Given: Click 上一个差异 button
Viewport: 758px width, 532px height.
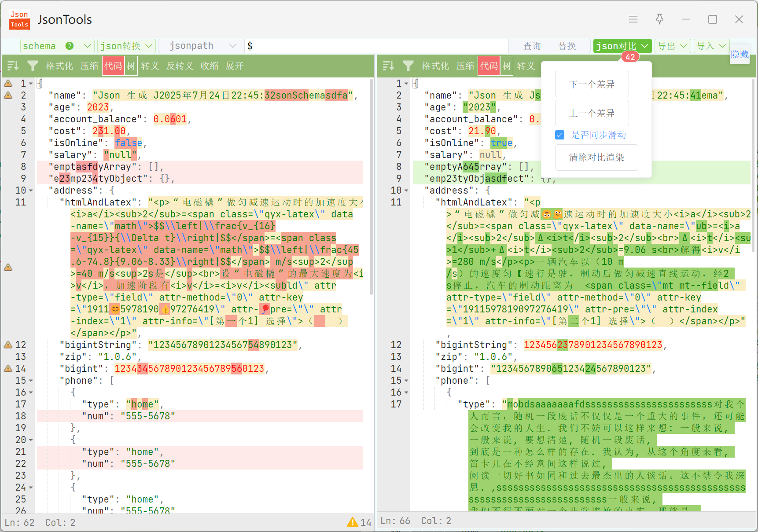Looking at the screenshot, I should (x=592, y=113).
